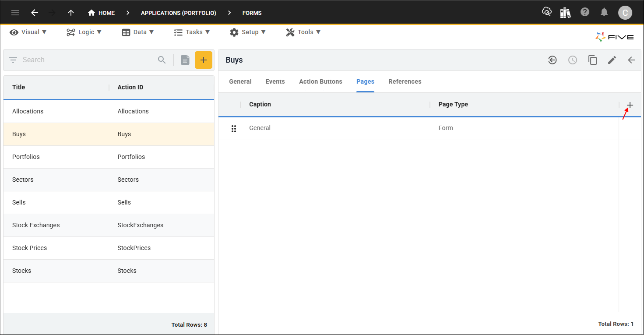Focus the Search input field
Screen dimensions: 644x335
(88, 60)
